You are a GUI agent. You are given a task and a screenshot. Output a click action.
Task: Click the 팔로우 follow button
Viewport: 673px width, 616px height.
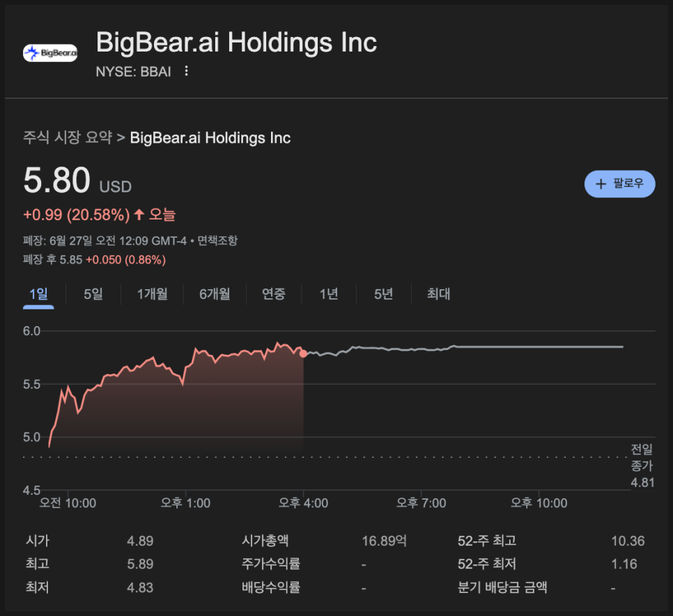619,184
